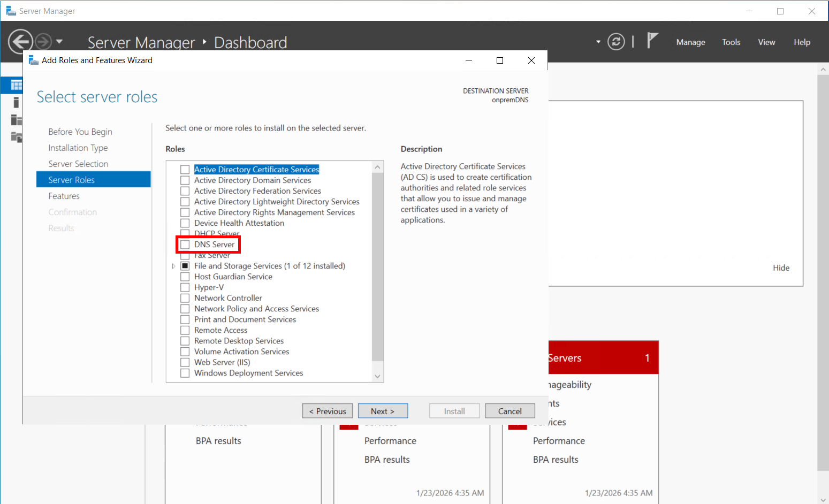
Task: Open Performance in right dashboard tile
Action: (559, 441)
